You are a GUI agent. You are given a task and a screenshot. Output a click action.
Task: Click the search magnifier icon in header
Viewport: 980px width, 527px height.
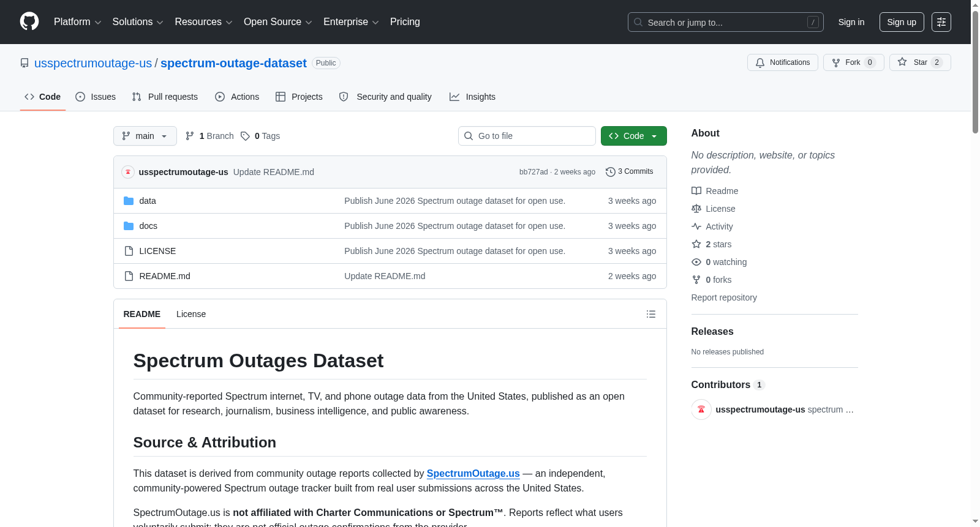tap(638, 22)
